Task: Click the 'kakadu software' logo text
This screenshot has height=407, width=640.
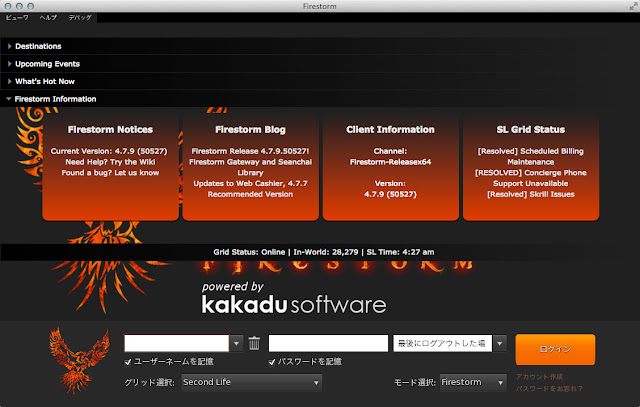Action: [x=294, y=305]
